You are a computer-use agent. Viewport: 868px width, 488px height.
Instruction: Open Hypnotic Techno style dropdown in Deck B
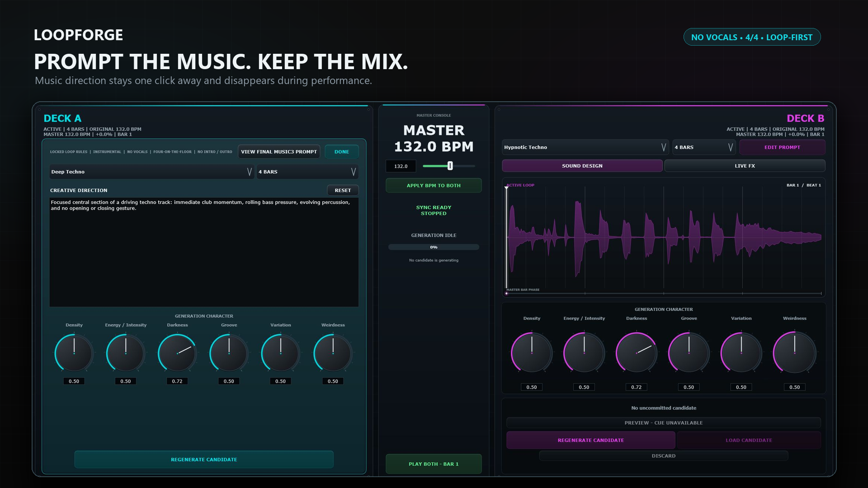click(585, 147)
